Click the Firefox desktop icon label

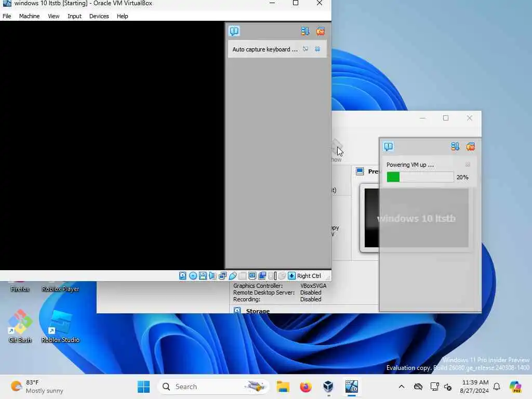tap(20, 289)
